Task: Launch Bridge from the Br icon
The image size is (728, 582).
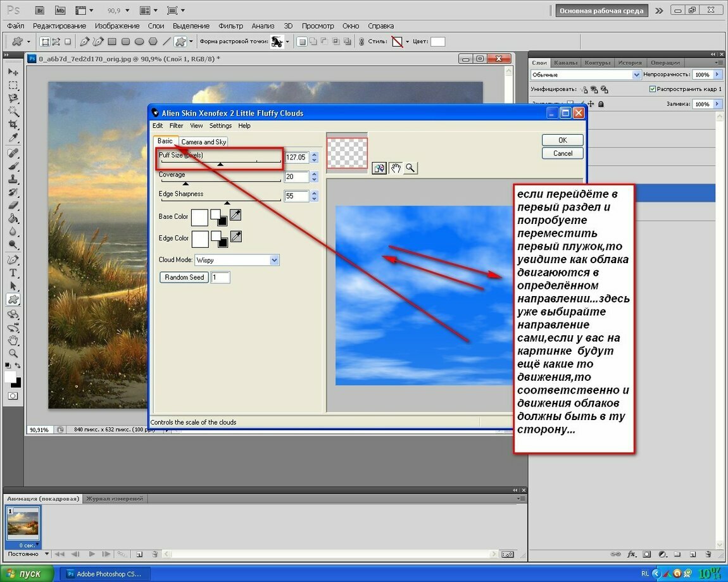Action: click(40, 10)
